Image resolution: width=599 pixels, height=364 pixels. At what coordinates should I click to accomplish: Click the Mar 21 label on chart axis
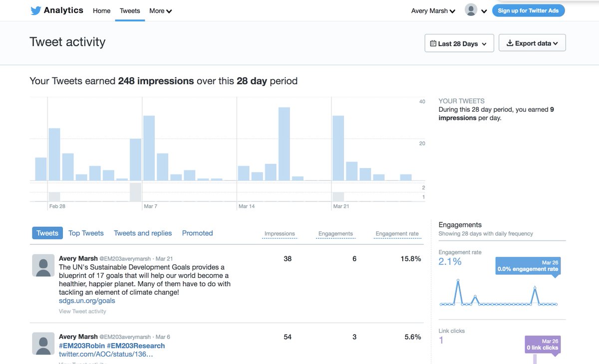coord(341,206)
